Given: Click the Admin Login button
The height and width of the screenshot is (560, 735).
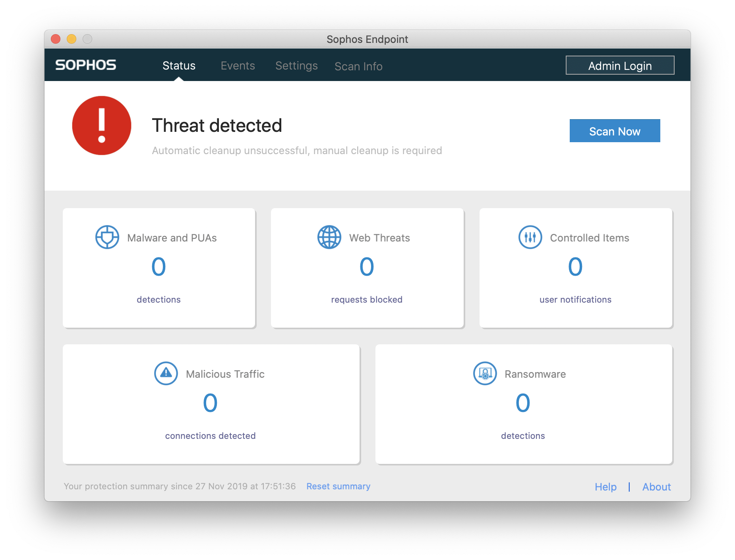Looking at the screenshot, I should pos(620,65).
